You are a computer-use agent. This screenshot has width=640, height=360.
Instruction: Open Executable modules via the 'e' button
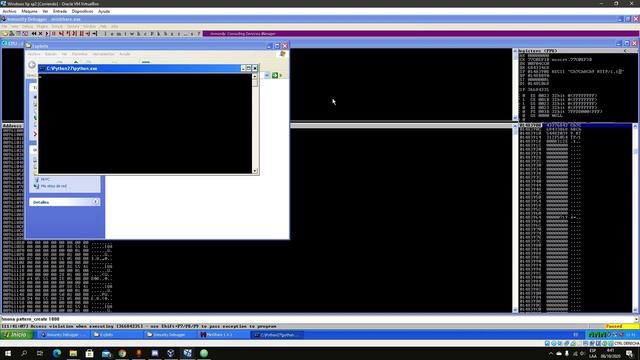pyautogui.click(x=112, y=33)
